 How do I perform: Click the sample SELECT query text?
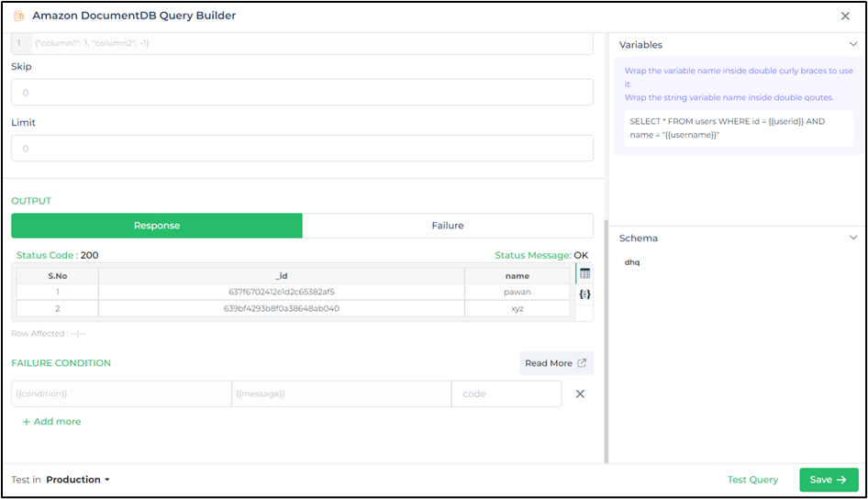point(728,128)
